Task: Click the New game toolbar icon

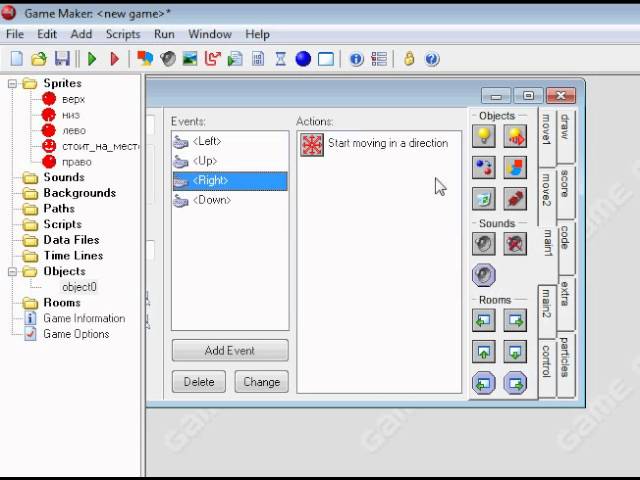Action: pyautogui.click(x=17, y=59)
